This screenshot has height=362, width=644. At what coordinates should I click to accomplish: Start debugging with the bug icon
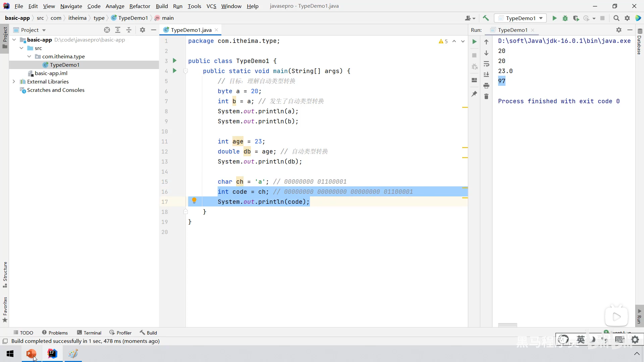click(x=565, y=18)
